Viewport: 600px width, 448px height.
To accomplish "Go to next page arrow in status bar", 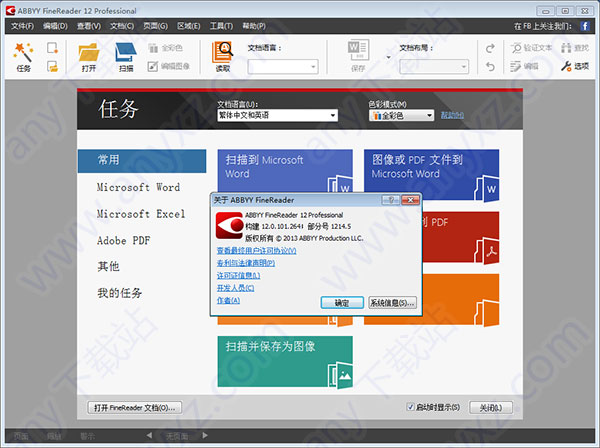I will pos(205,435).
